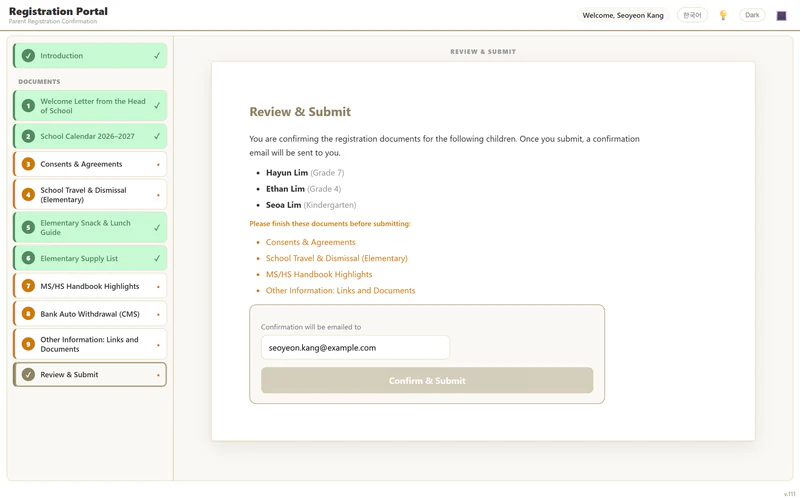Click number 1 badge for Welcome Letter

29,106
